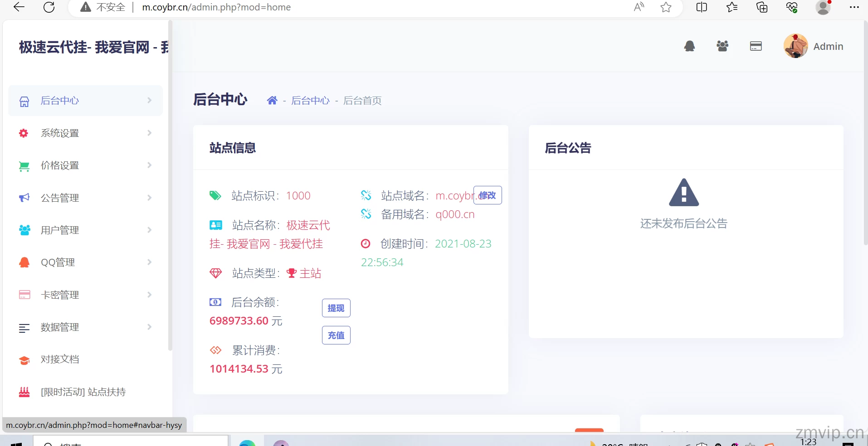Click the browser back arrow

19,7
